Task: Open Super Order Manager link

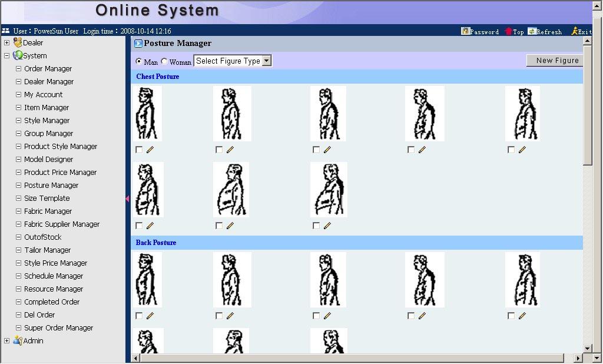Action: pyautogui.click(x=58, y=328)
